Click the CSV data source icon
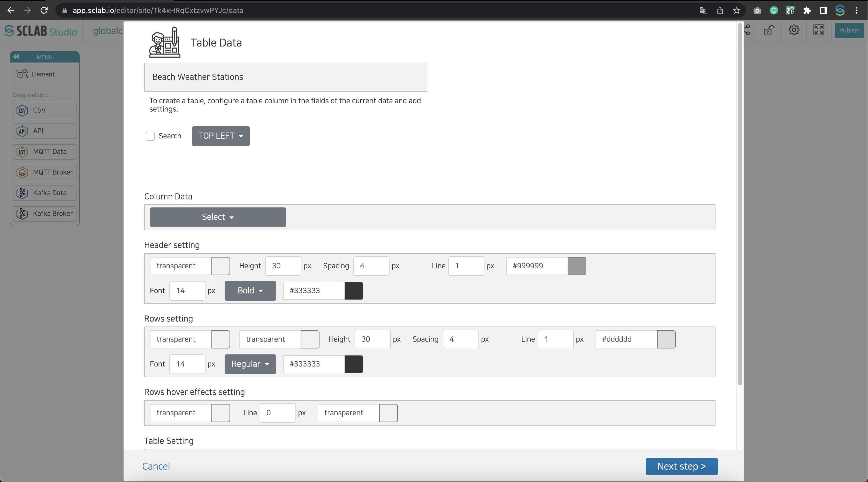The width and height of the screenshot is (868, 482). click(22, 110)
